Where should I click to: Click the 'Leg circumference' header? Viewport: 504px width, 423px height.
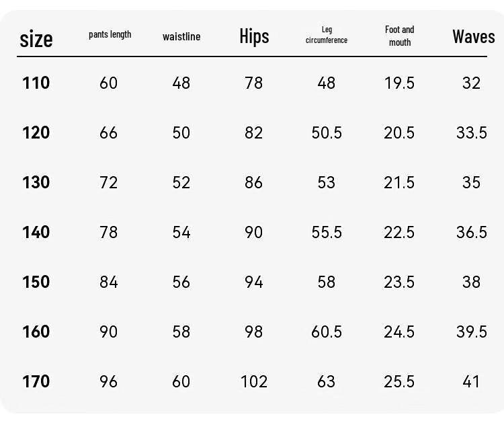pyautogui.click(x=326, y=35)
